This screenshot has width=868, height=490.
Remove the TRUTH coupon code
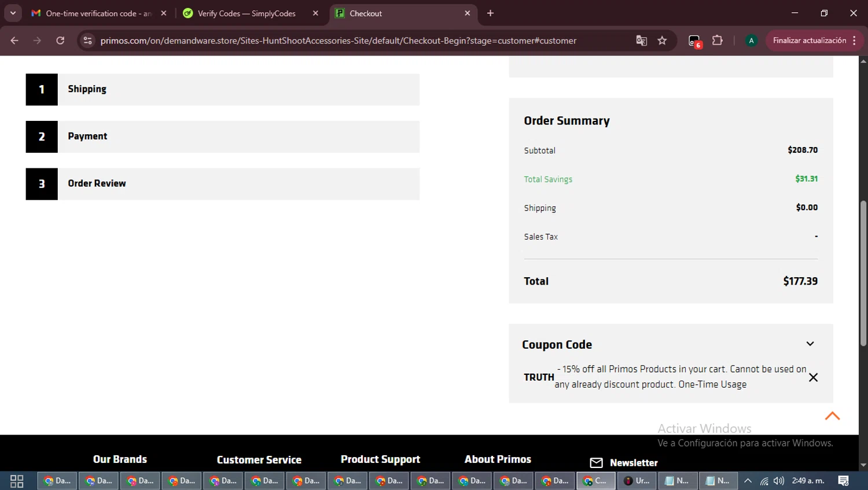point(813,377)
